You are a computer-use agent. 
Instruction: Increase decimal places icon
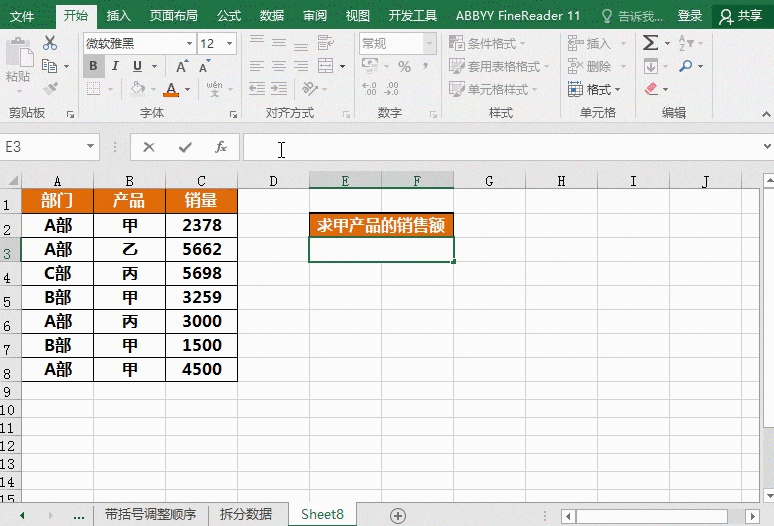(370, 89)
